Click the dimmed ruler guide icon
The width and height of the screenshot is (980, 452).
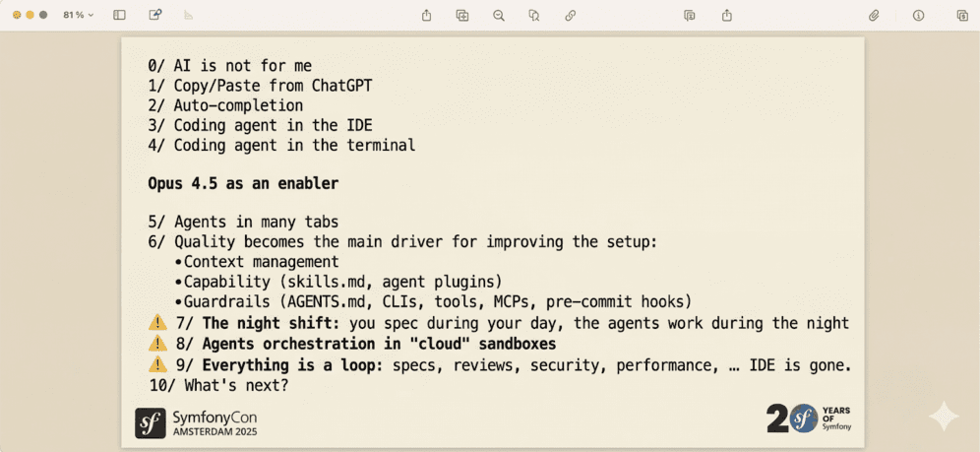coord(189,16)
